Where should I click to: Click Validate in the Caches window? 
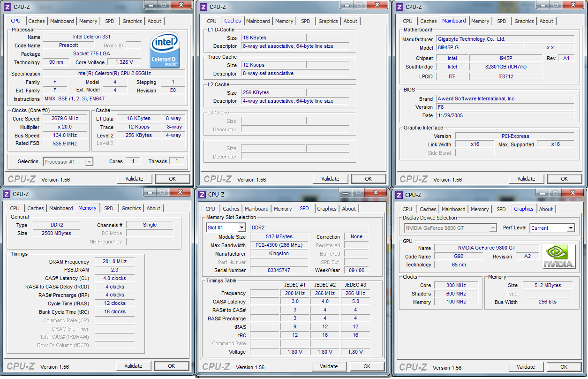click(331, 179)
